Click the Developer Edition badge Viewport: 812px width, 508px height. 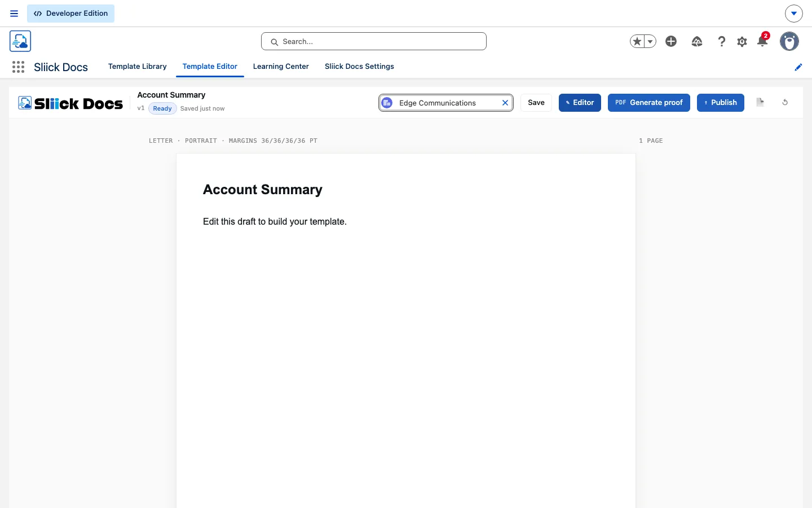(71, 14)
